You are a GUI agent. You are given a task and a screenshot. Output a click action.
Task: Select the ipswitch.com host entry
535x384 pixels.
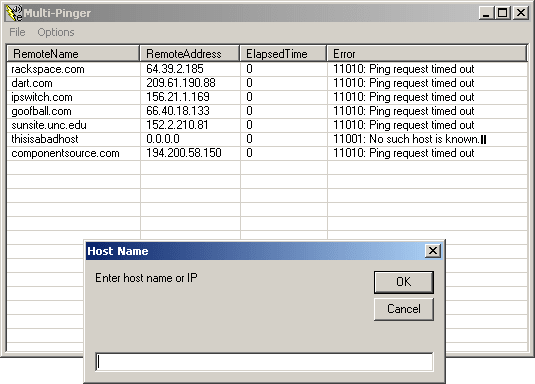point(42,97)
